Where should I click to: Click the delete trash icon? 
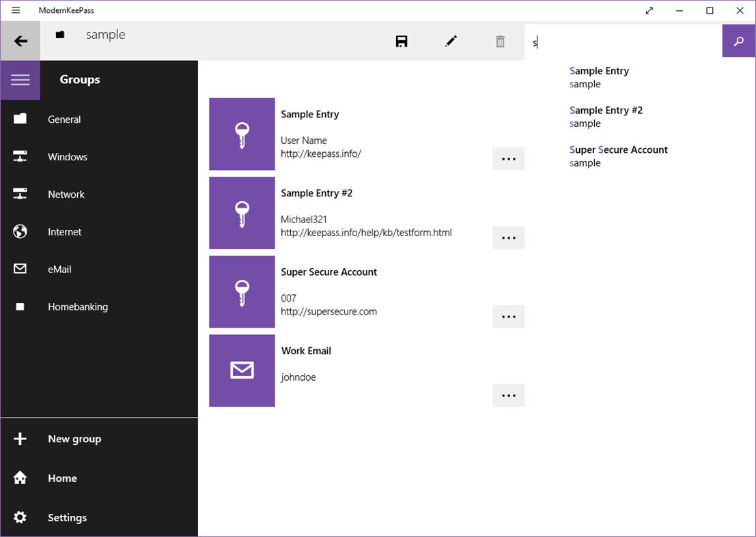click(500, 41)
